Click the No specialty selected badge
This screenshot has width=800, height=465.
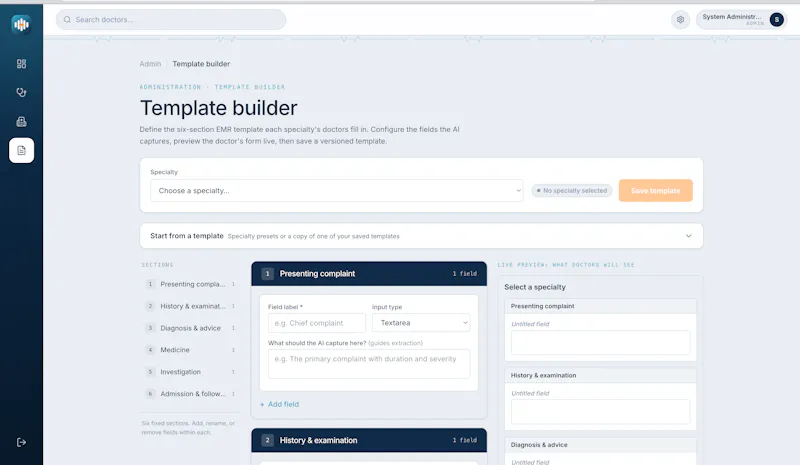click(x=571, y=190)
